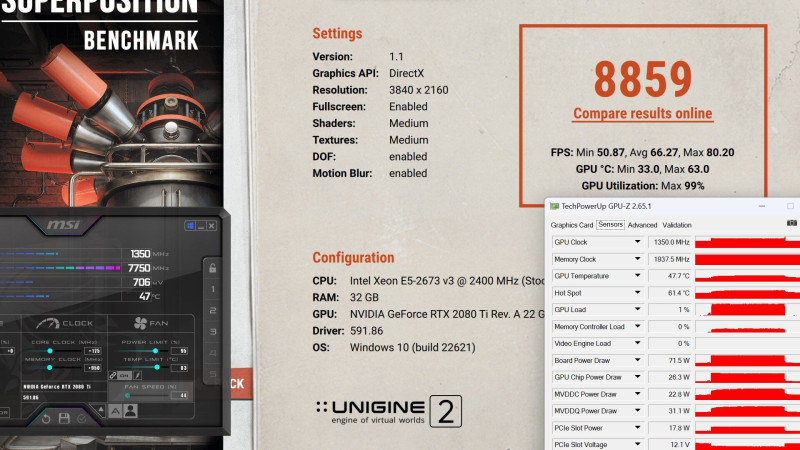Click Afterburner apply checkmark icon
This screenshot has height=450, width=800.
click(82, 419)
